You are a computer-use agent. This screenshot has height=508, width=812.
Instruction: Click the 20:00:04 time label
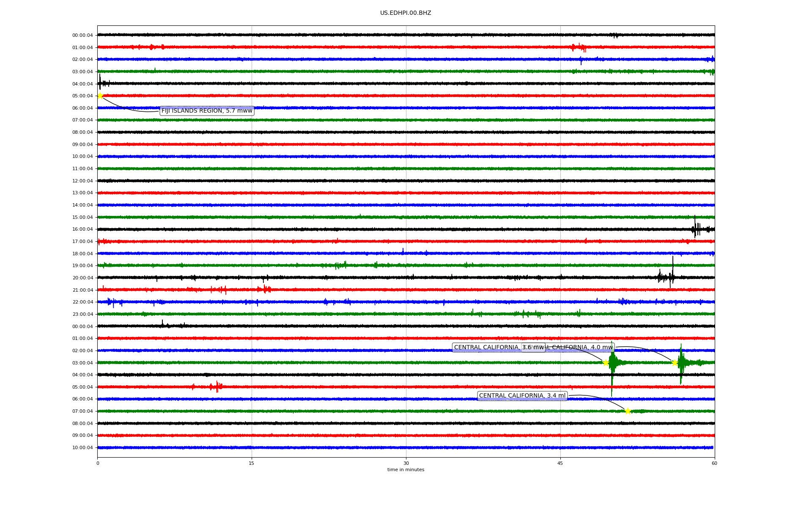point(82,278)
